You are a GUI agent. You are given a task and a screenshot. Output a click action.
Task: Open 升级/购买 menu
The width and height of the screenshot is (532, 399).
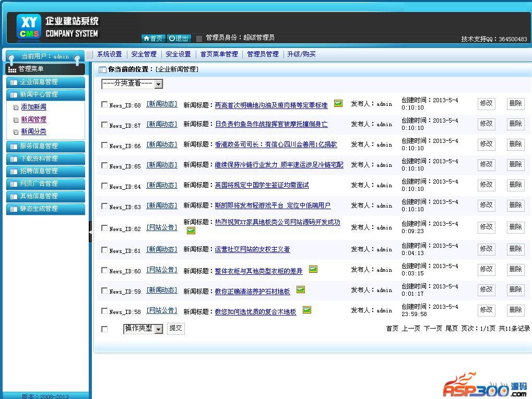pyautogui.click(x=301, y=54)
